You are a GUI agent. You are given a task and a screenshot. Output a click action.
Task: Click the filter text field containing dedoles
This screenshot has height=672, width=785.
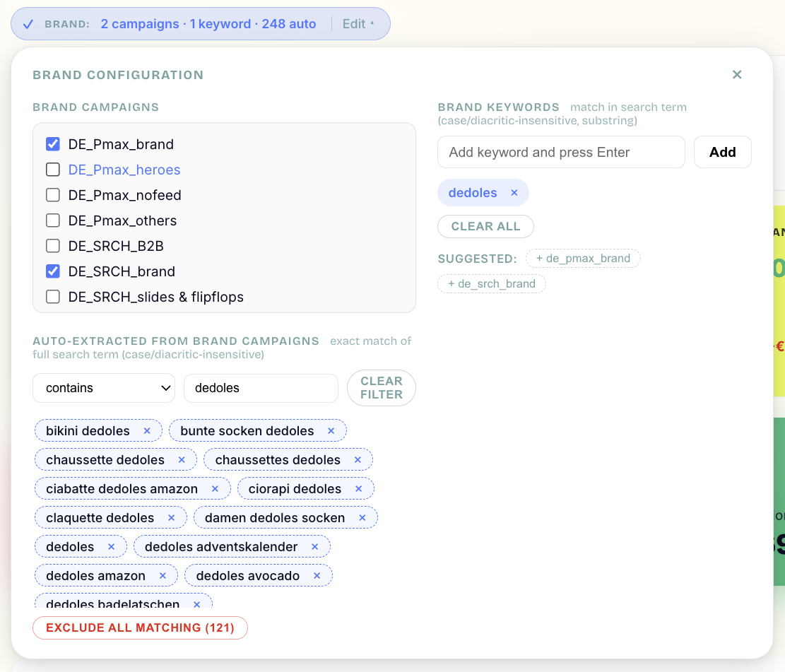261,388
